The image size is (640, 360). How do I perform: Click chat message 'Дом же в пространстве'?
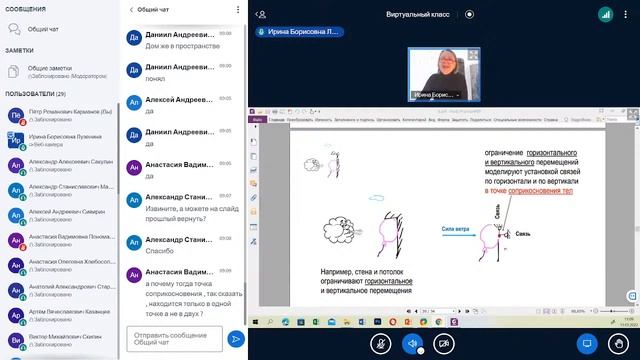pos(182,47)
